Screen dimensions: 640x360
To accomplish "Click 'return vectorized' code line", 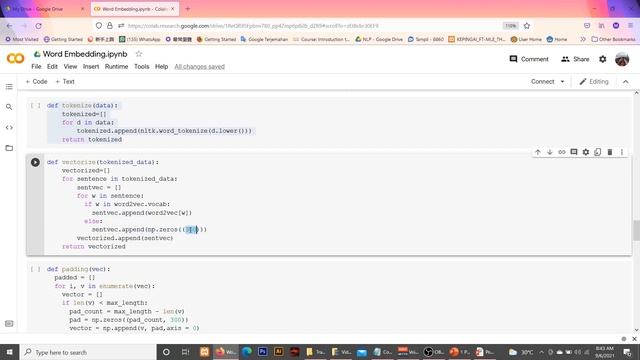I will coord(94,247).
